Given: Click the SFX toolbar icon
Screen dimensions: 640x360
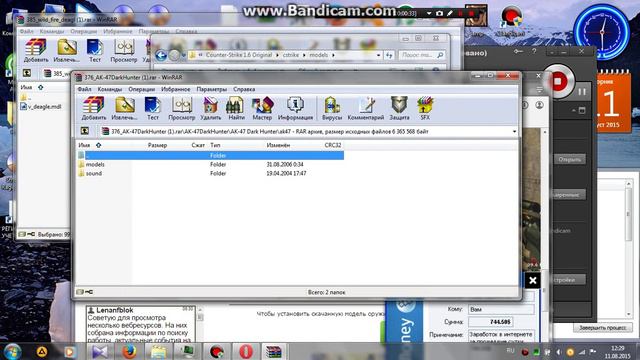Looking at the screenshot, I should [425, 109].
